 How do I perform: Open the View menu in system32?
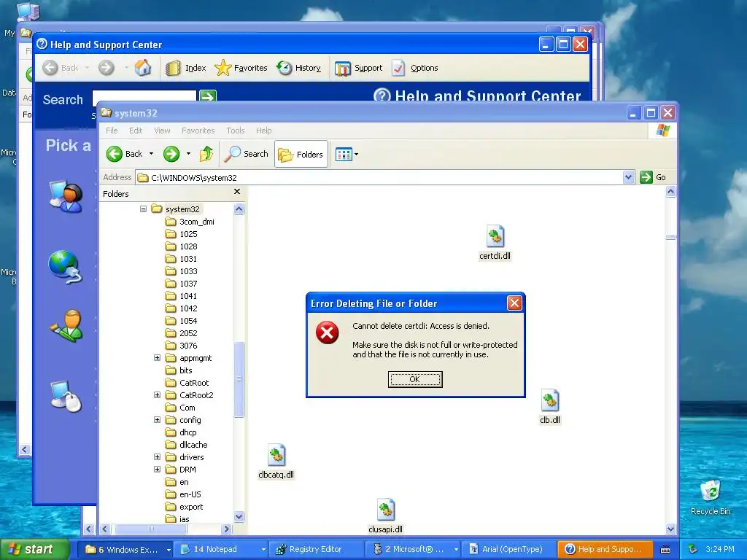162,131
